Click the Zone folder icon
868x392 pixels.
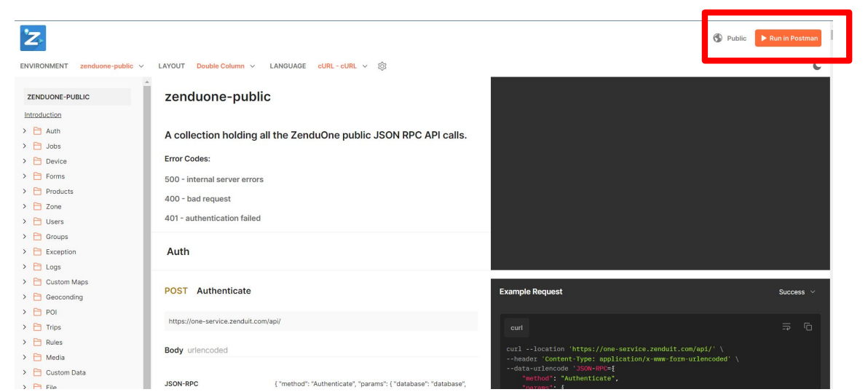pos(38,206)
